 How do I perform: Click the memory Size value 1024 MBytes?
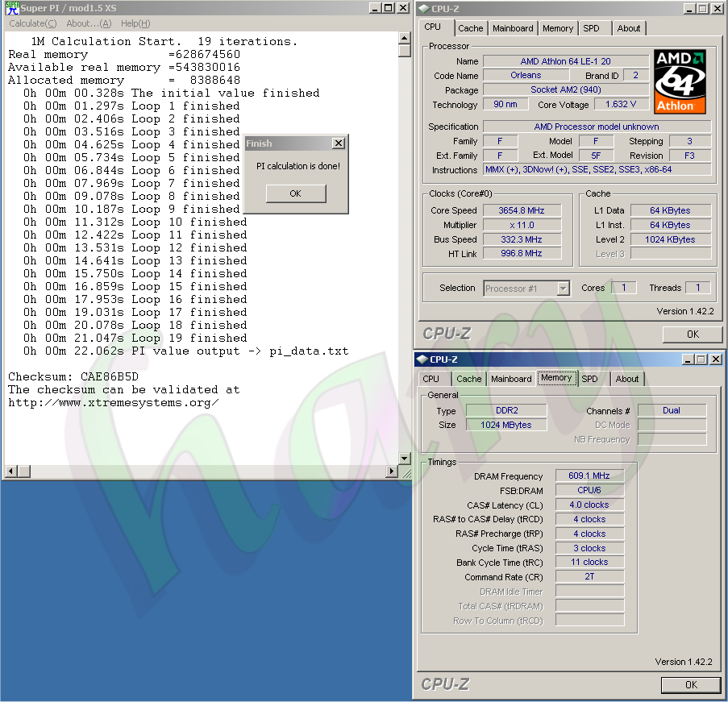click(506, 425)
